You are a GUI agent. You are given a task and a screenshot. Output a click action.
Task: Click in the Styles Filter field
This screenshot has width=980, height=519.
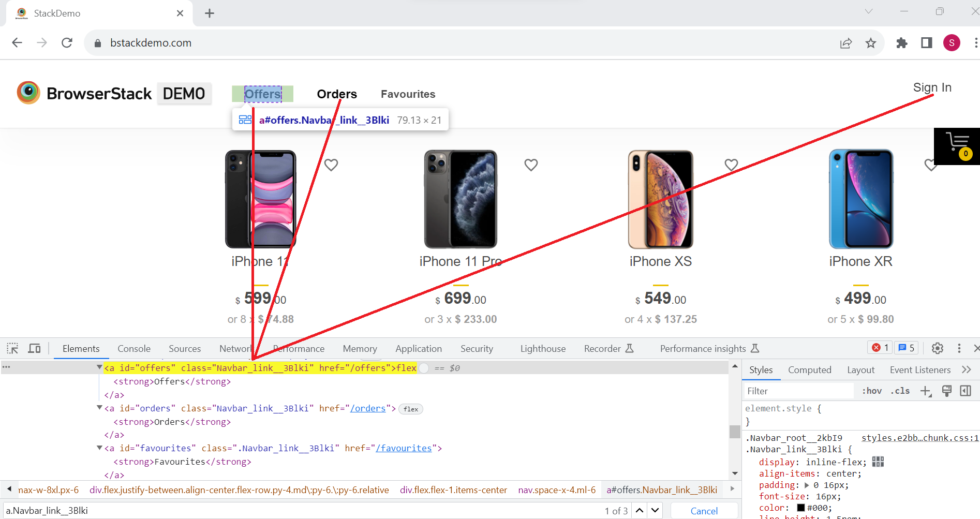(799, 391)
